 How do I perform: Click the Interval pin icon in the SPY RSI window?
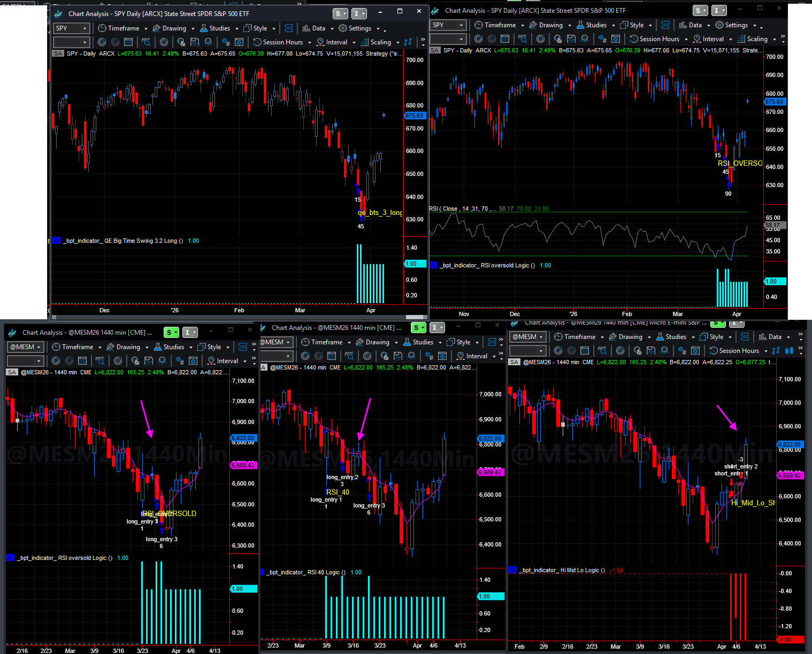tap(697, 39)
